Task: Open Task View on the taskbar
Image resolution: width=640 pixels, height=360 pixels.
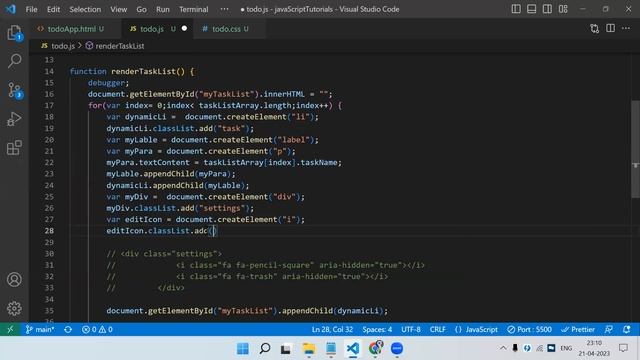Action: pos(286,348)
